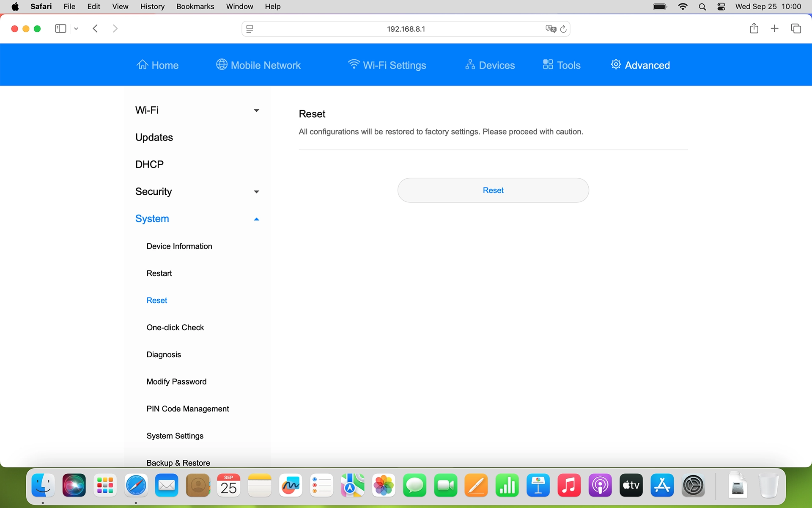Image resolution: width=812 pixels, height=508 pixels.
Task: Expand the Security section arrow
Action: pyautogui.click(x=256, y=192)
